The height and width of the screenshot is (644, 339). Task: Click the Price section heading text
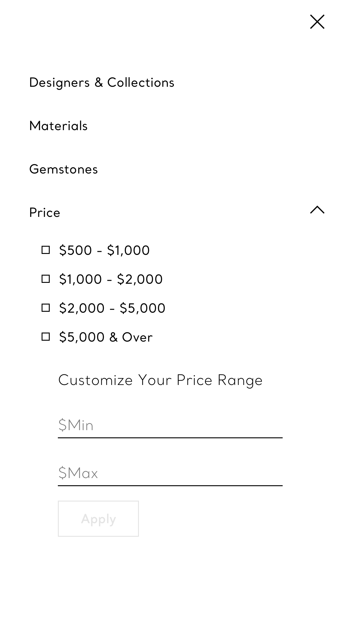(x=45, y=213)
